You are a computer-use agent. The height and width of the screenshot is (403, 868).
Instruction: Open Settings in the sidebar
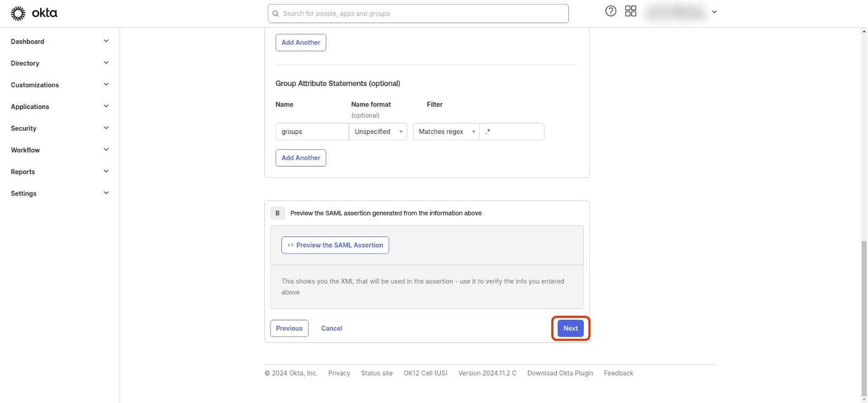click(24, 194)
